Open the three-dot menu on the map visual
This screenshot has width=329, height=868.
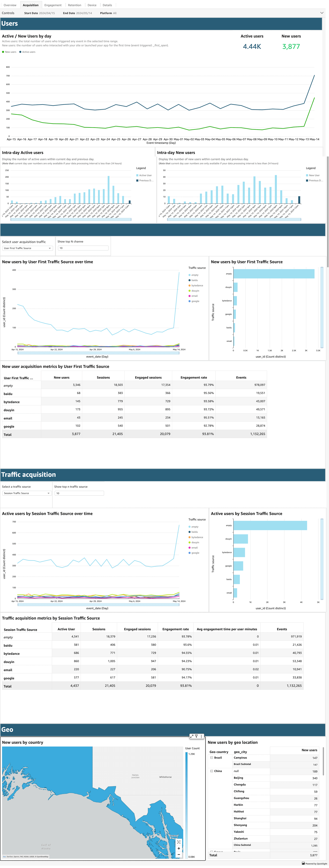tap(202, 736)
